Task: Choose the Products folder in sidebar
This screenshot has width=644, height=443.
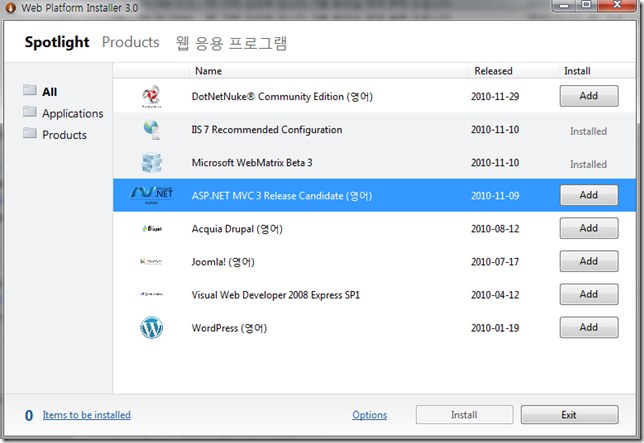Action: click(x=64, y=135)
